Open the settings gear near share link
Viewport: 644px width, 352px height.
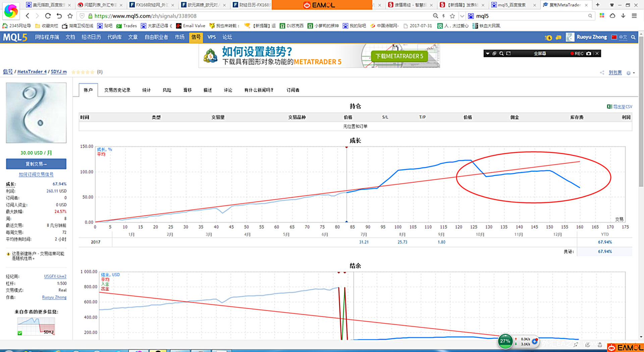(x=629, y=73)
